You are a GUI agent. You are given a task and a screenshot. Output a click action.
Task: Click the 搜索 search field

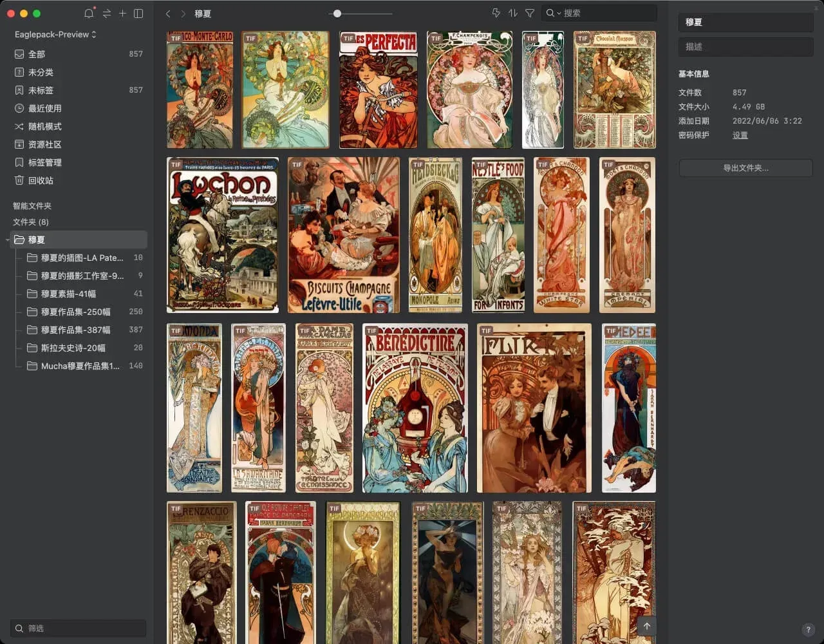tap(599, 13)
